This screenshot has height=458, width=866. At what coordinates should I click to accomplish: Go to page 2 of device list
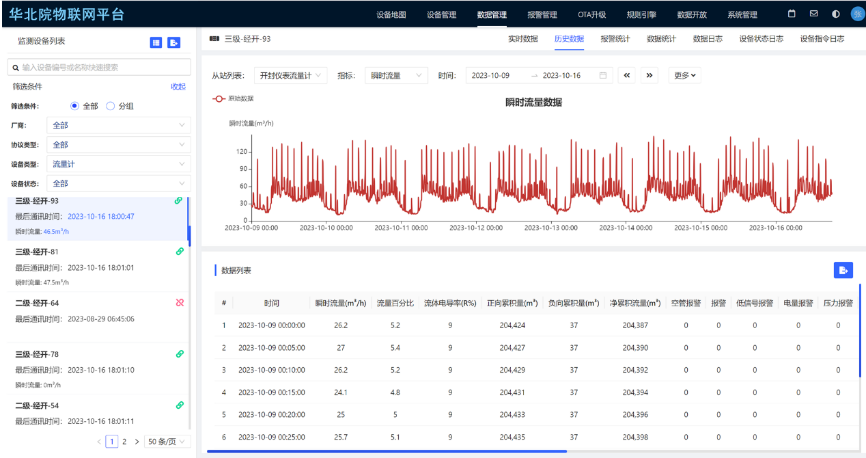(124, 441)
